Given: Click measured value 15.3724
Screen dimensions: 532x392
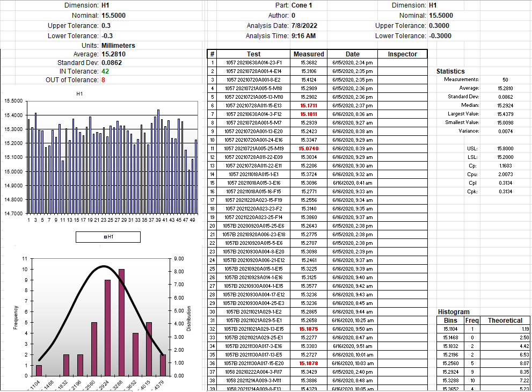Looking at the screenshot, I should point(309,175).
